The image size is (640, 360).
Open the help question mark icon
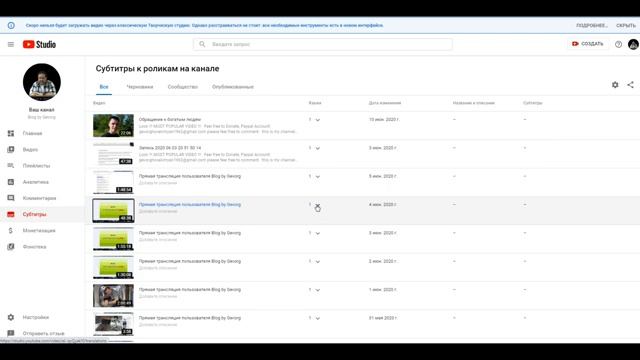(618, 44)
